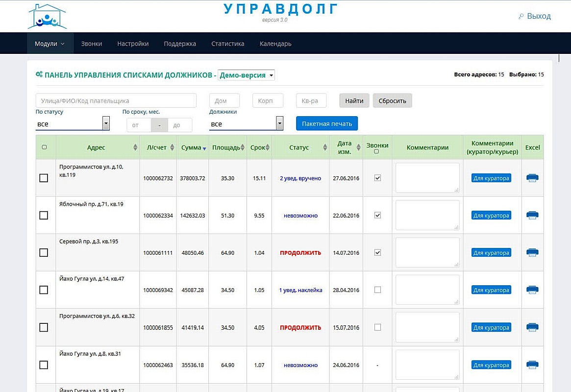Viewport: 571px width, 392px height.
Task: Uncheck Звонки checkbox for 1000062732 row
Action: [377, 178]
